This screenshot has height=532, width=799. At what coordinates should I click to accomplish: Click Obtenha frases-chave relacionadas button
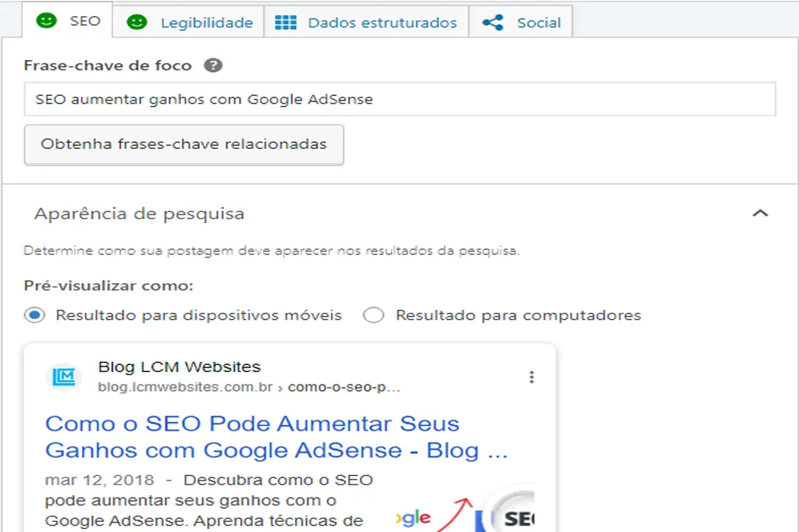click(184, 145)
